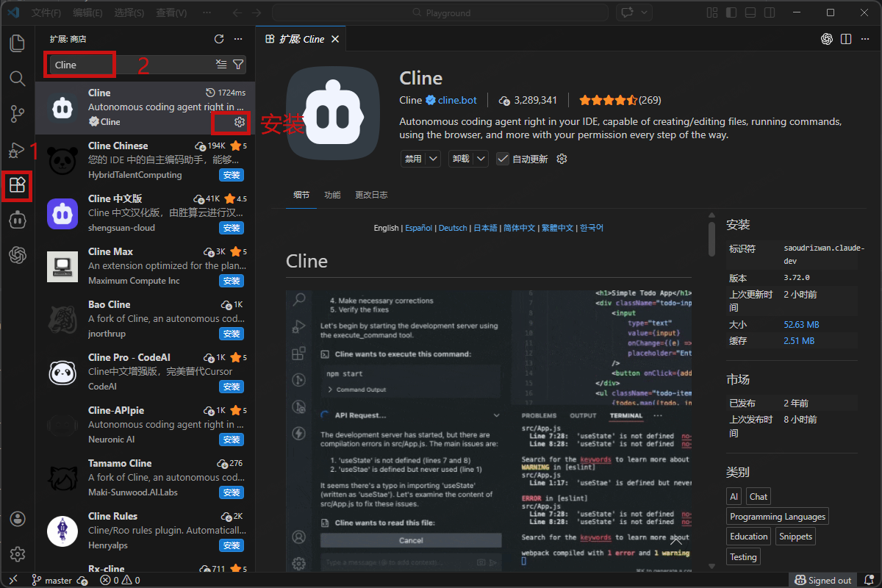Screen dimensions: 882x588
Task: Open the Manage gear at activity bar bottom
Action: point(17,554)
